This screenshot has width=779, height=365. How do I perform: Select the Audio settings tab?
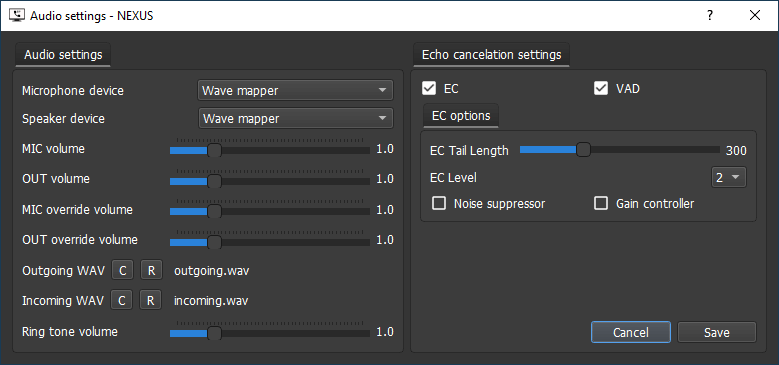pos(63,55)
